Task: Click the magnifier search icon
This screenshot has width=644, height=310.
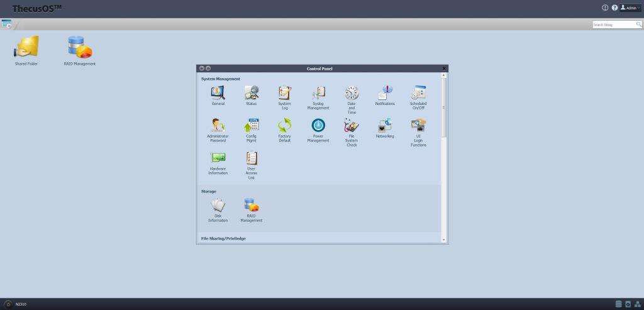Action: (639, 25)
